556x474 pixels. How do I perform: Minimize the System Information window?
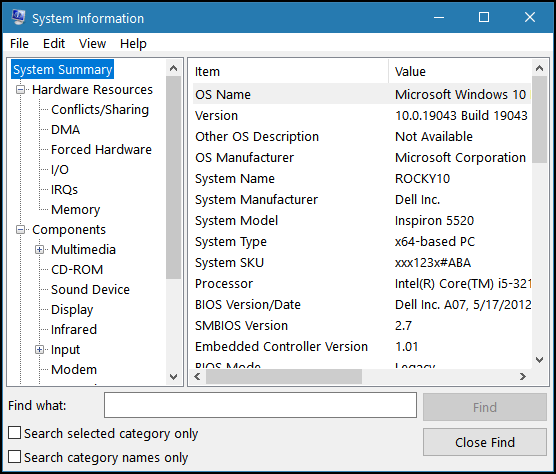click(439, 17)
